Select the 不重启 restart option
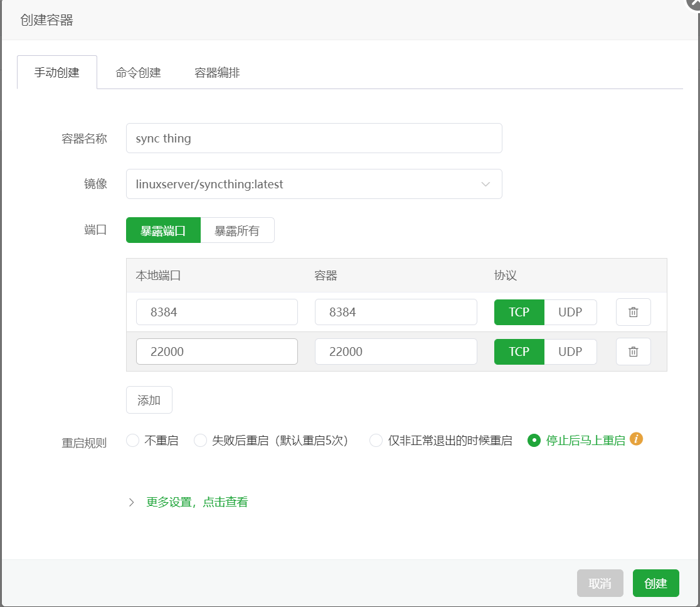700x607 pixels. pos(132,441)
